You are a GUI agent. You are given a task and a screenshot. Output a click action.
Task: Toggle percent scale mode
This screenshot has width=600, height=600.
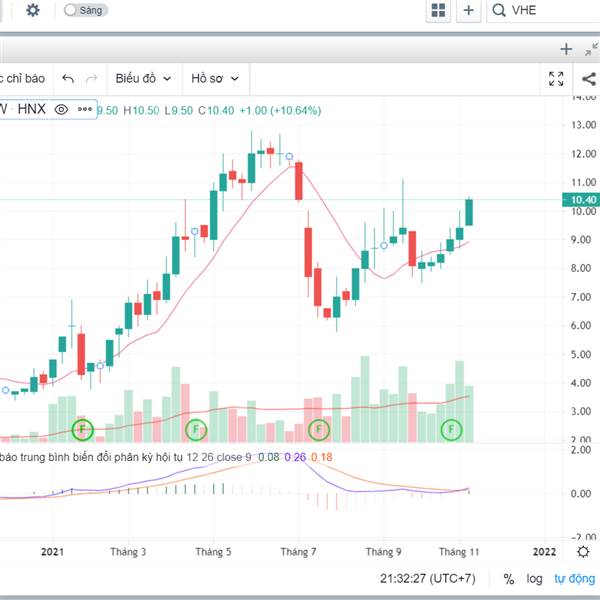tap(509, 579)
